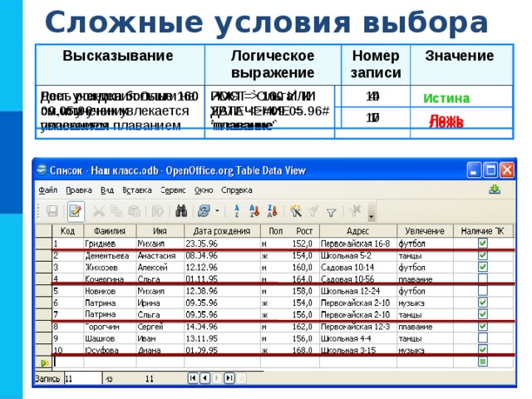Screen dimensions: 532x399
Task: Click the Дата рождения column header
Action: coord(222,231)
